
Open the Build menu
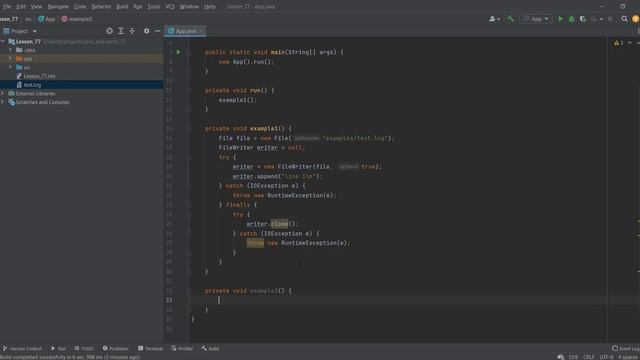tap(122, 7)
